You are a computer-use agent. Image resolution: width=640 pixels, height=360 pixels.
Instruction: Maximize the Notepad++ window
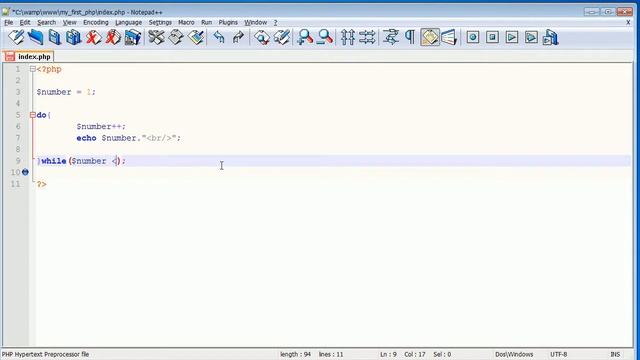coord(607,12)
